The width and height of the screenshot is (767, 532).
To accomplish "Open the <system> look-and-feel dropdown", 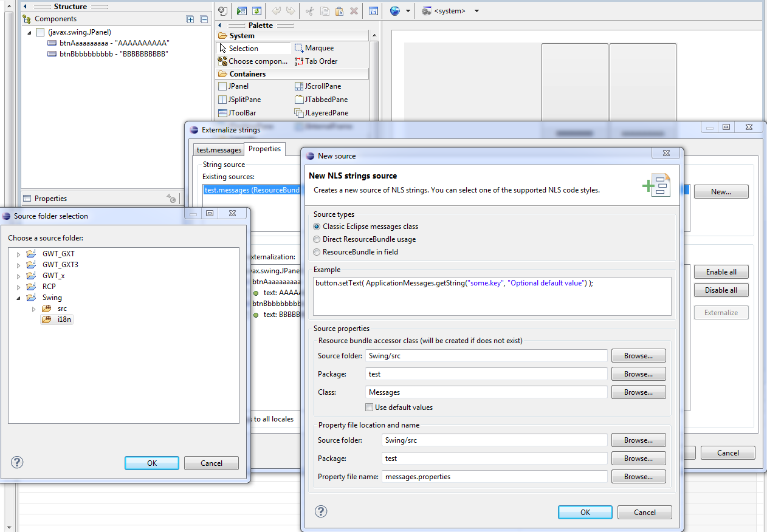I will point(476,11).
